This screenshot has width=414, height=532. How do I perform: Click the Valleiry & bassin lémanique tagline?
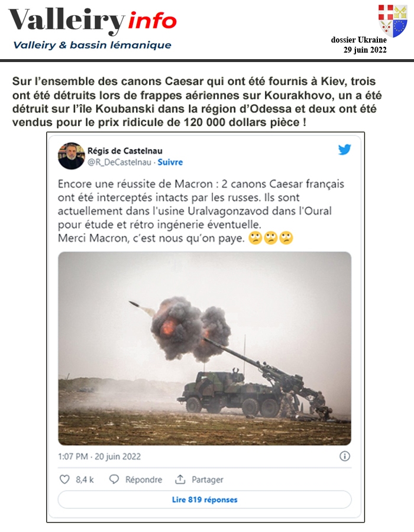[92, 45]
